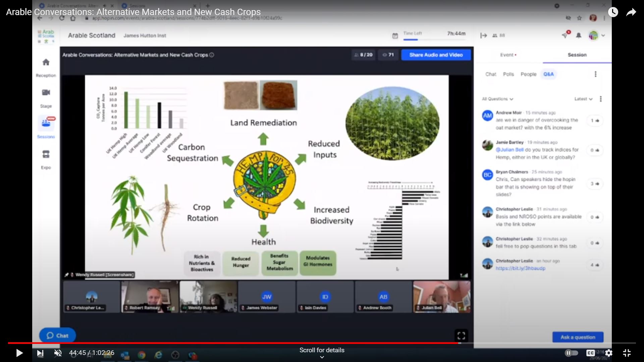This screenshot has width=644, height=362.
Task: Click the Chrome icon in the taskbar
Action: (x=142, y=355)
